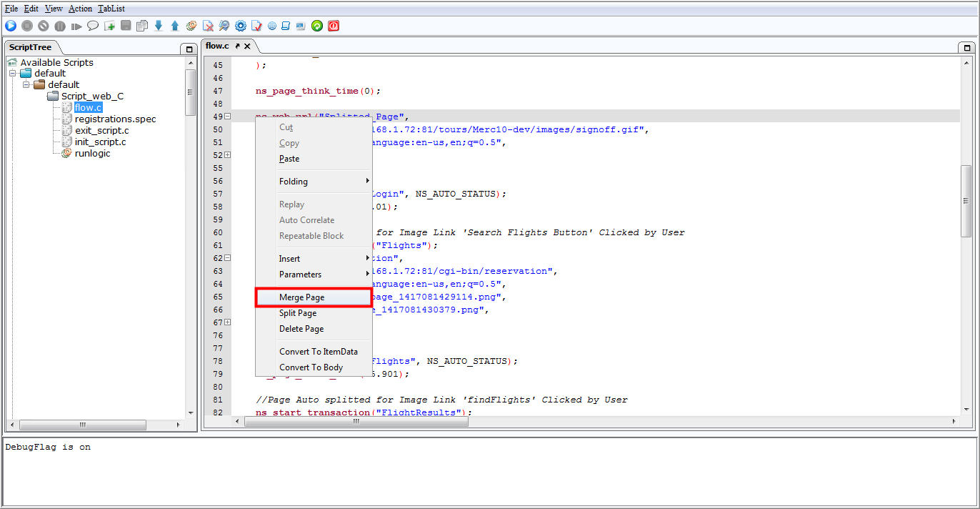The image size is (980, 509).
Task: Open the Edit menu
Action: (x=31, y=9)
